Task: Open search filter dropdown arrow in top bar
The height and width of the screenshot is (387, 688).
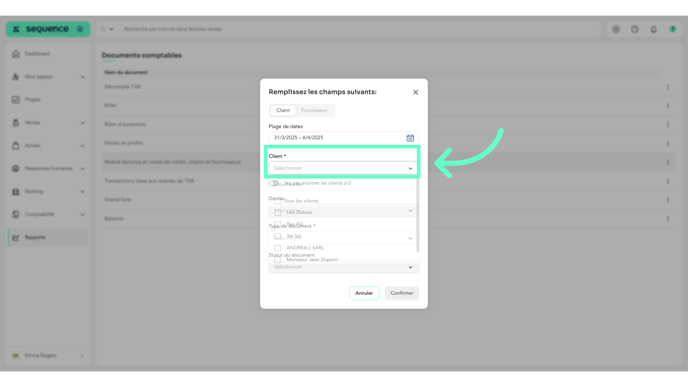Action: coord(111,29)
